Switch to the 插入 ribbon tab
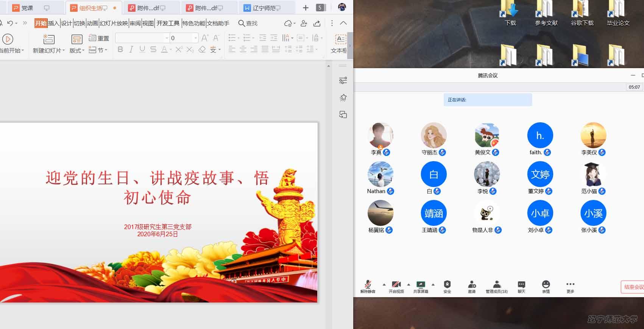This screenshot has width=644, height=329. pos(53,23)
